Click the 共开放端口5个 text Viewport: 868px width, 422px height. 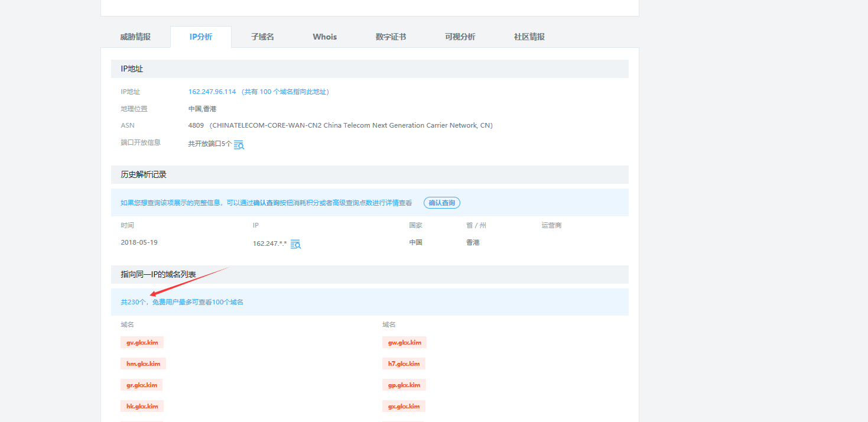210,144
